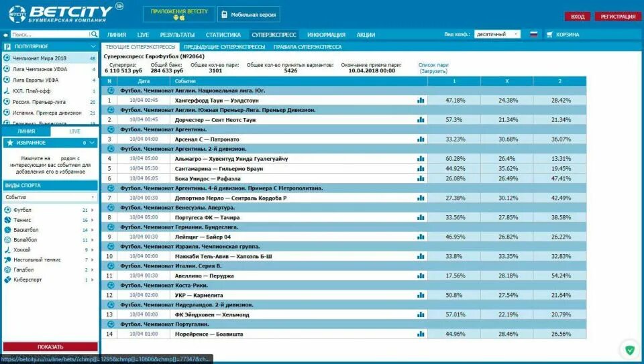The width and height of the screenshot is (644, 364).
Task: Open the Приложения BetCity button
Action: point(179,14)
